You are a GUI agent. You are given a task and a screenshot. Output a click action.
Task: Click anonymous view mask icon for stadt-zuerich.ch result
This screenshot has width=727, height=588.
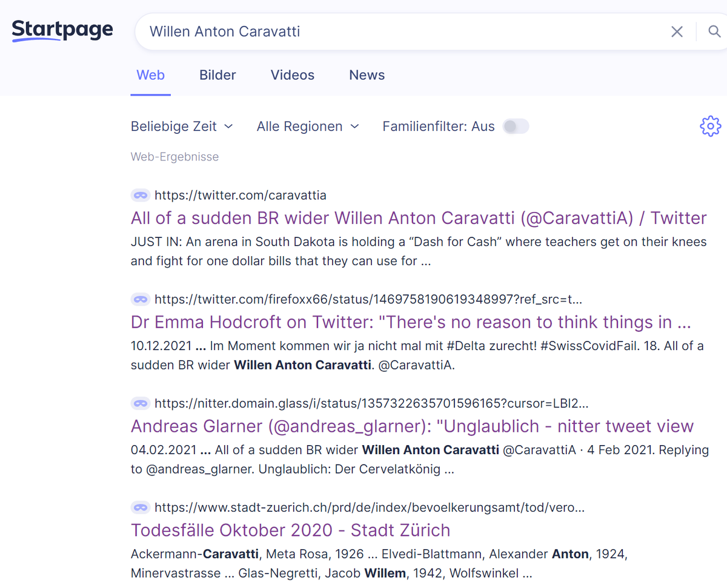(x=141, y=507)
